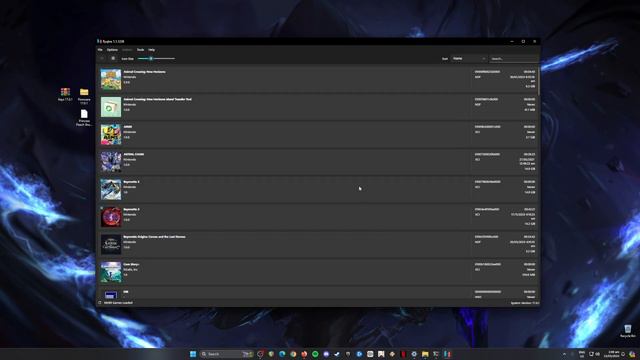Switch to list view layout icon

tap(102, 59)
